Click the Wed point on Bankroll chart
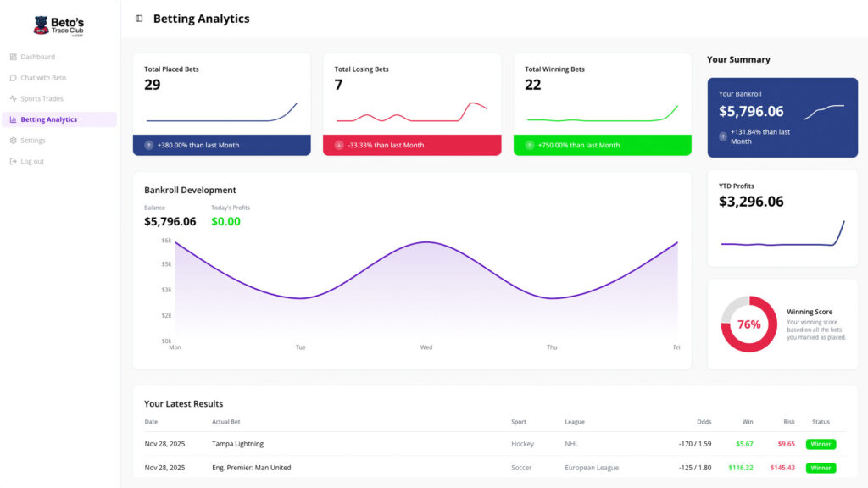The image size is (868, 488). (x=426, y=243)
